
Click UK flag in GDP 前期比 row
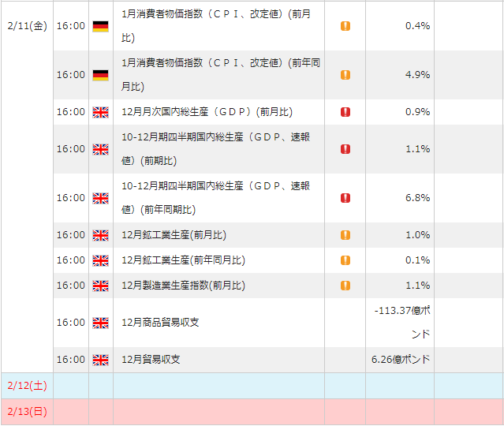pyautogui.click(x=101, y=150)
